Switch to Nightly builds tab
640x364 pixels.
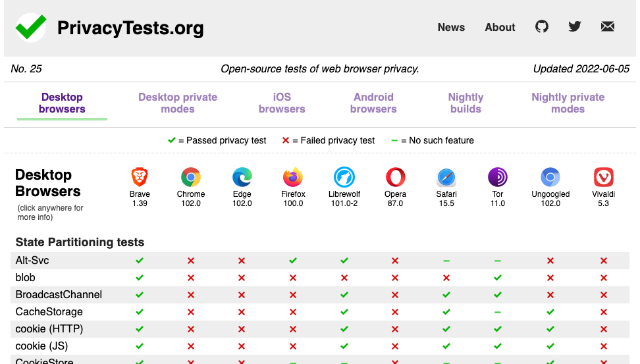coord(466,103)
